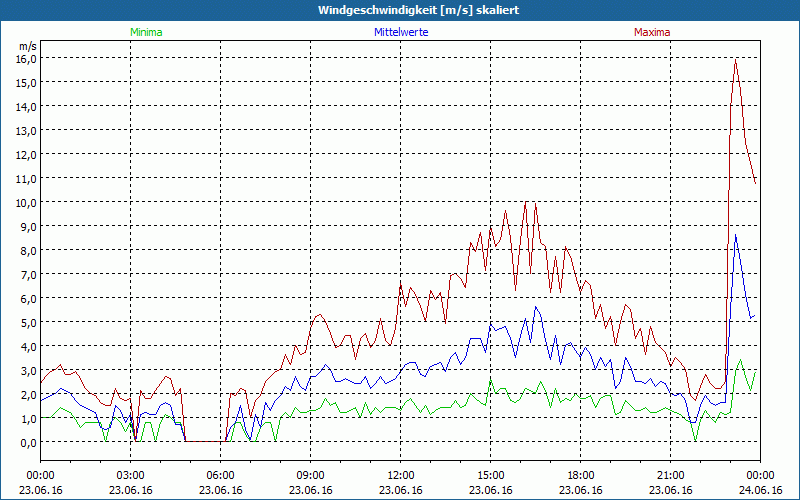The height and width of the screenshot is (500, 800).
Task: Click the '15,0' y-axis value
Action: pyautogui.click(x=28, y=82)
